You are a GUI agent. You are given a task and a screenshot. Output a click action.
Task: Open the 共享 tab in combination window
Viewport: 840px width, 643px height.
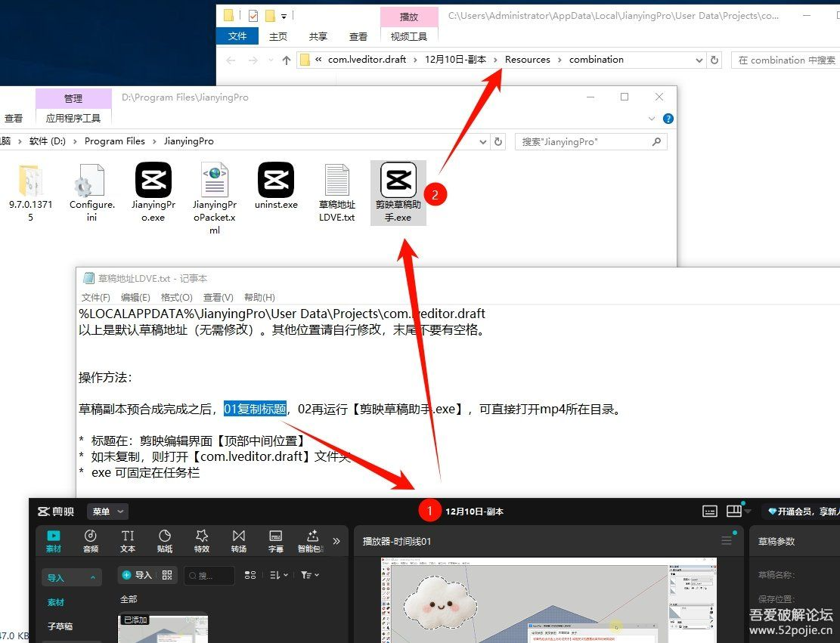coord(318,36)
